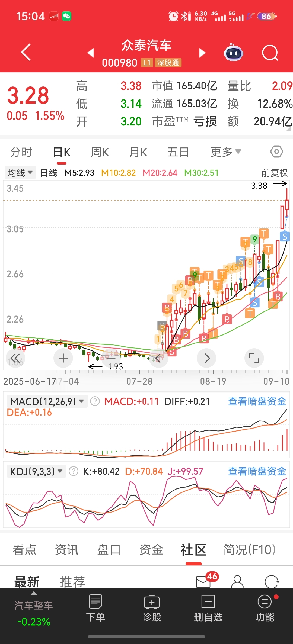Switch to next stock with right triangle
Screen dimensions: 293x644
pos(202,53)
